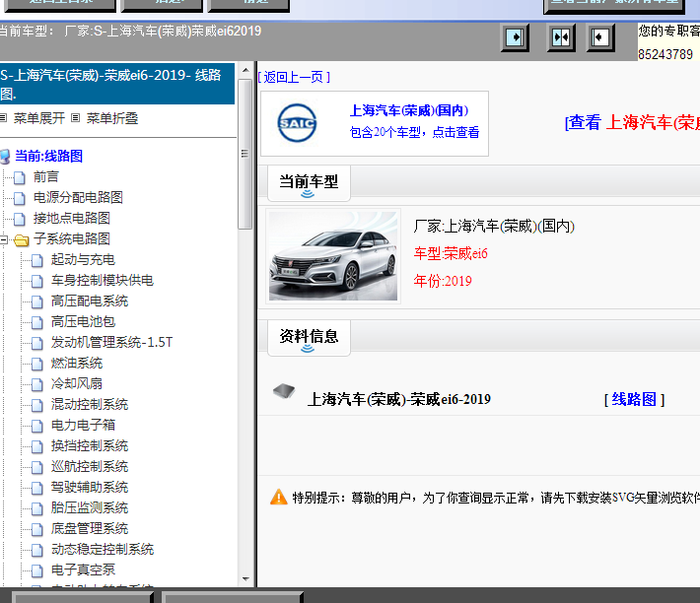Click the grey book icon in 资料信息
The height and width of the screenshot is (603, 700).
click(x=284, y=391)
